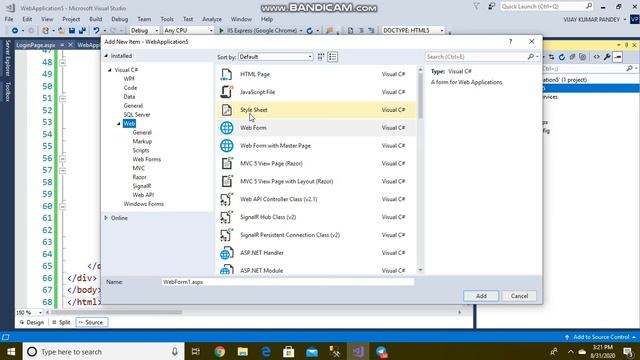This screenshot has width=640, height=360.
Task: Select ASP.NET Handler icon
Action: click(x=227, y=253)
